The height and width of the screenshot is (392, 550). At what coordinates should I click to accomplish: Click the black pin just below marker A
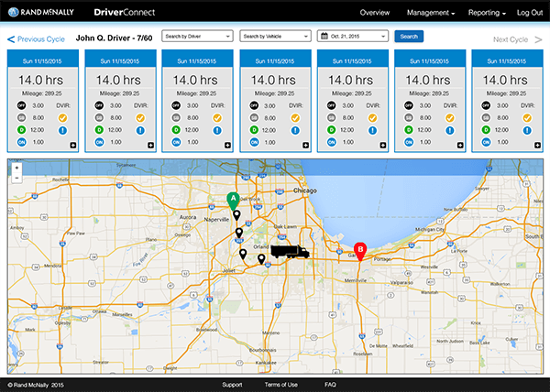[236, 215]
